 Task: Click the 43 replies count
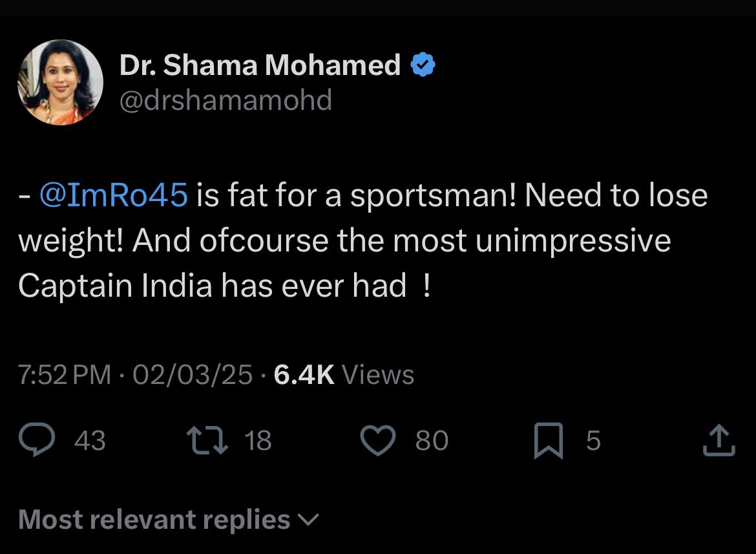pyautogui.click(x=90, y=441)
